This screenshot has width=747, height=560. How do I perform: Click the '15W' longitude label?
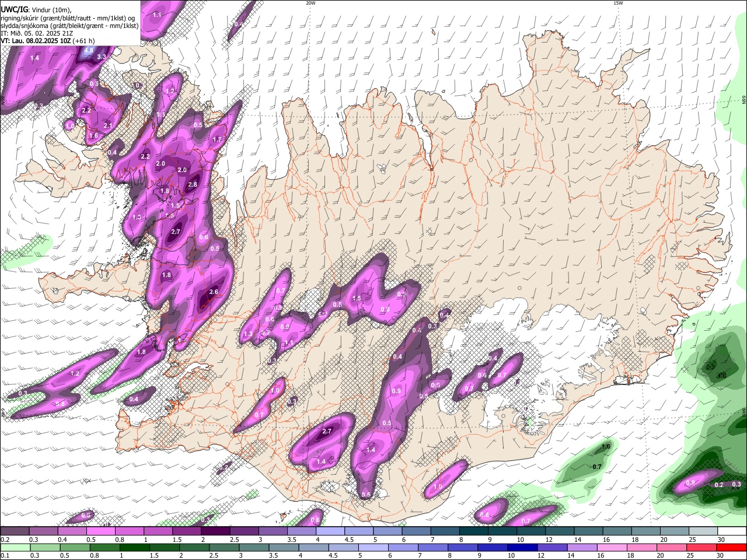618,3
